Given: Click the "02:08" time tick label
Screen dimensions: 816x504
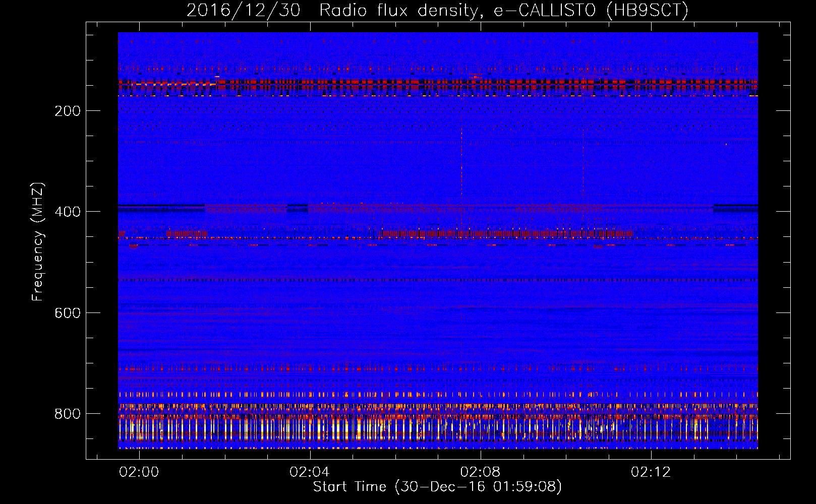Looking at the screenshot, I should click(481, 472).
